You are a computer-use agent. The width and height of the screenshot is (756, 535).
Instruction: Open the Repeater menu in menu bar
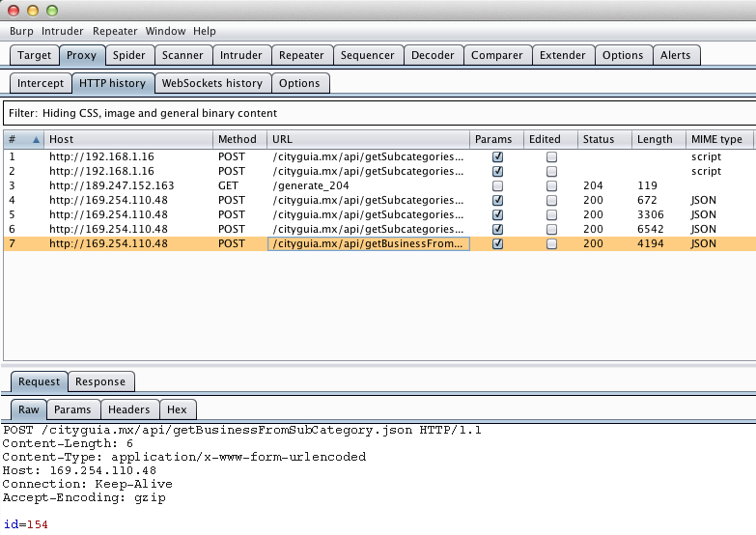point(115,31)
